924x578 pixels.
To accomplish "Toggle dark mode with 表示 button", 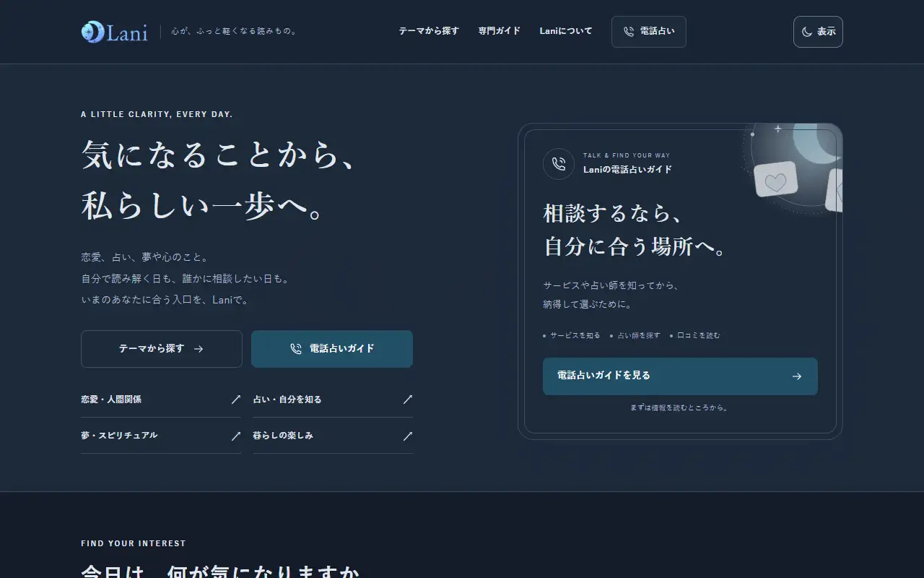I will (x=818, y=32).
